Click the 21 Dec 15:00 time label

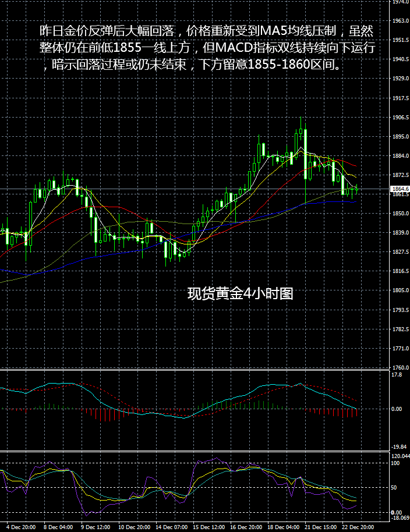[321, 527]
